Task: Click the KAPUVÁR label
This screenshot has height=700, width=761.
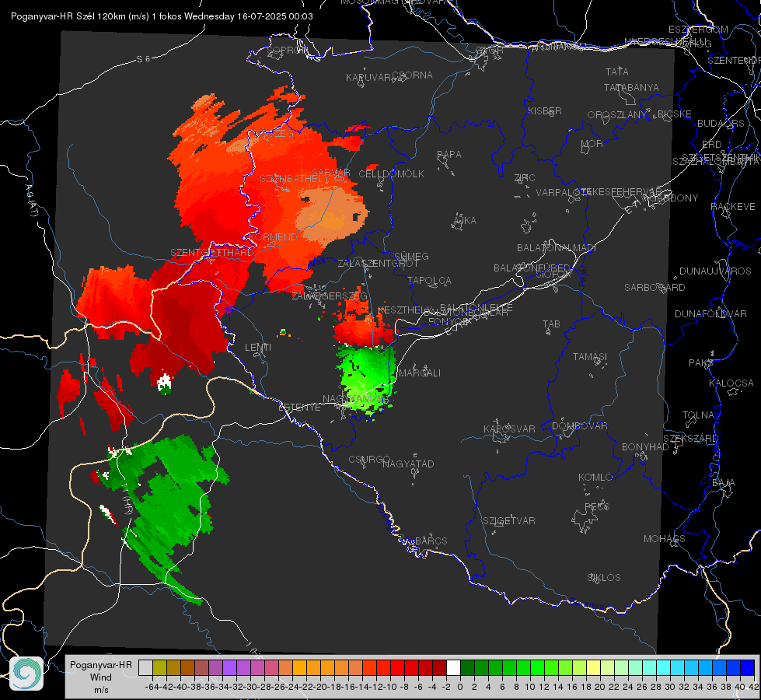Action: 368,78
